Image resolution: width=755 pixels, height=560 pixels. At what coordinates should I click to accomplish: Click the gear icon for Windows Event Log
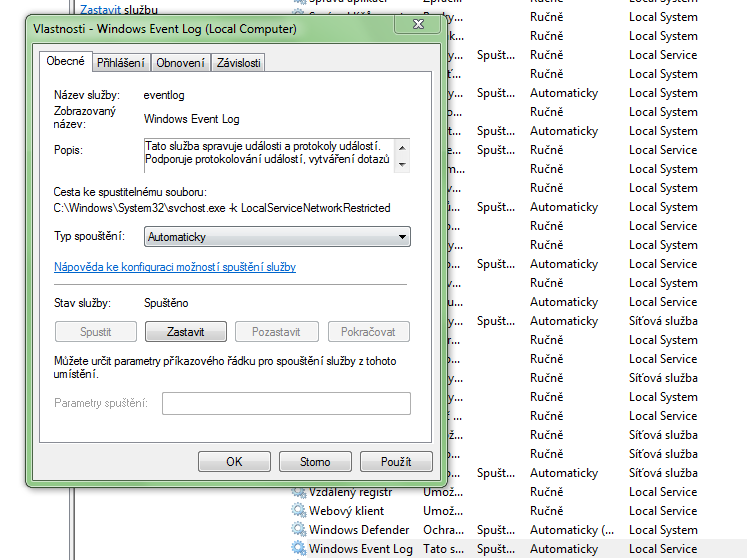[x=299, y=548]
